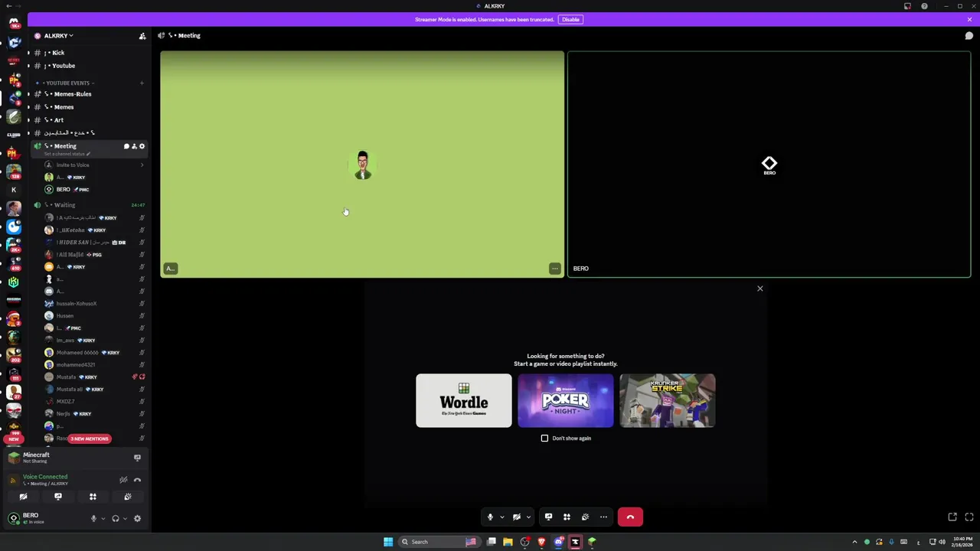
Task: Start an activity from the call bar
Action: (567, 517)
